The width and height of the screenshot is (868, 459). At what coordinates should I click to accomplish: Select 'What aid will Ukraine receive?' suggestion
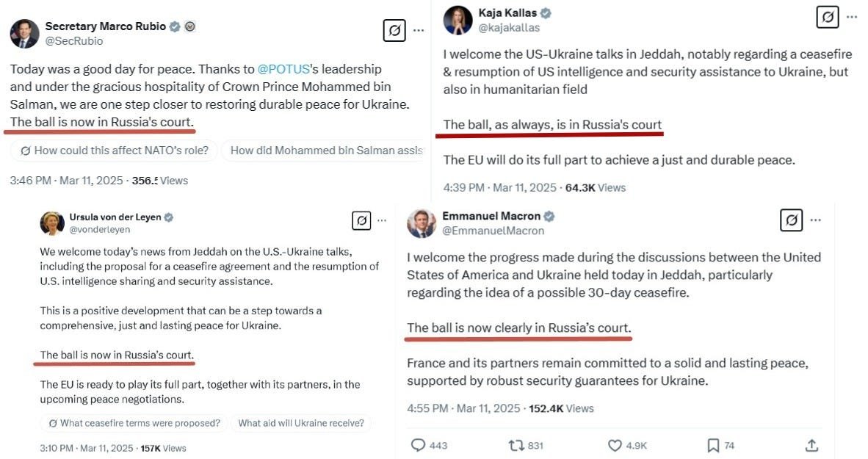(301, 423)
